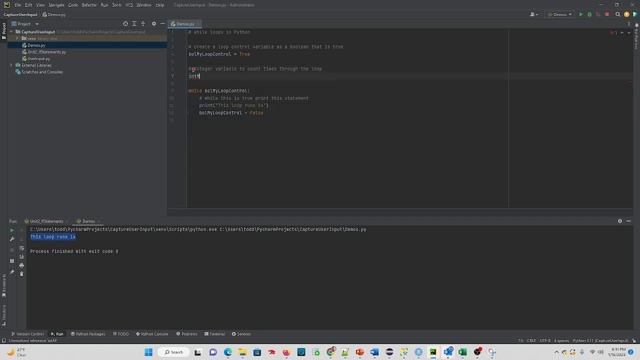Open the Help menu
This screenshot has width=640, height=360.
[160, 5]
